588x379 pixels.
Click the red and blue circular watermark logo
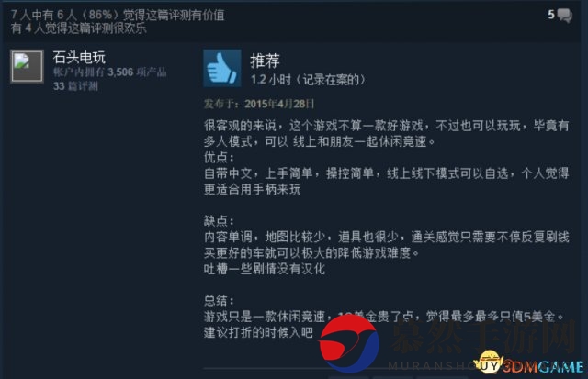(349, 344)
